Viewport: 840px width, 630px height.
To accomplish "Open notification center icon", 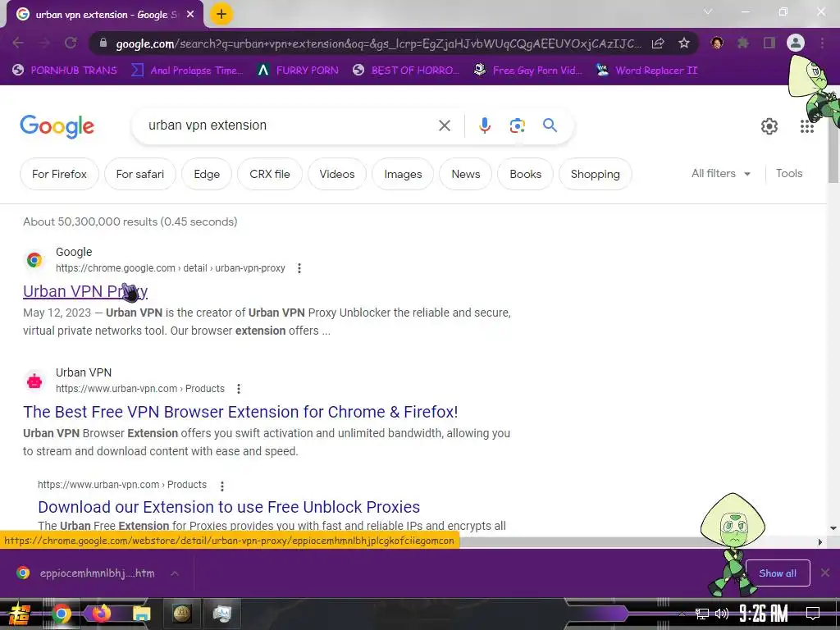I will click(813, 614).
